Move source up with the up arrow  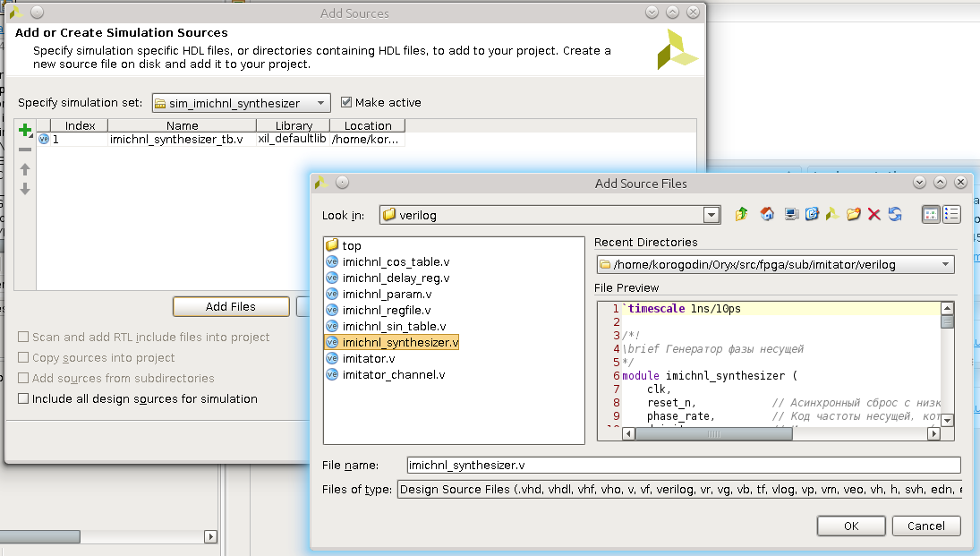point(25,169)
